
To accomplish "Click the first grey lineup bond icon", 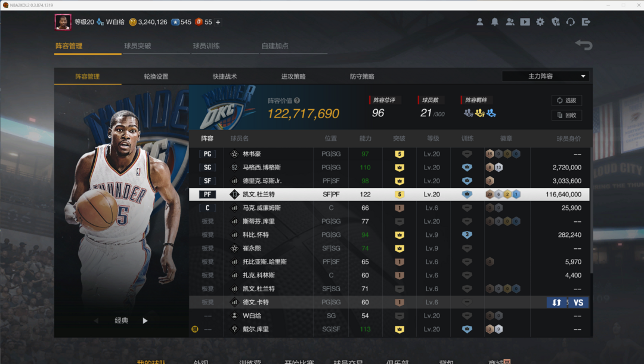I will [468, 113].
